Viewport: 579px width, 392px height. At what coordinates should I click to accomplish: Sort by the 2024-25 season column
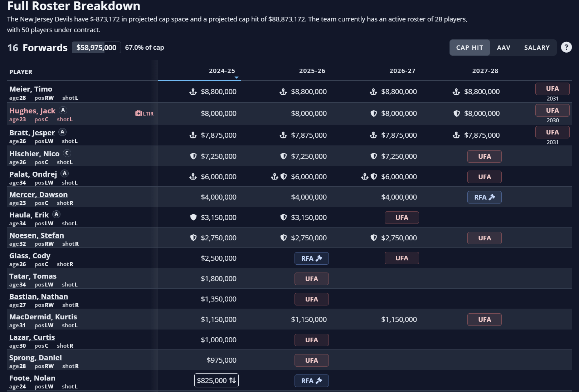pos(222,71)
